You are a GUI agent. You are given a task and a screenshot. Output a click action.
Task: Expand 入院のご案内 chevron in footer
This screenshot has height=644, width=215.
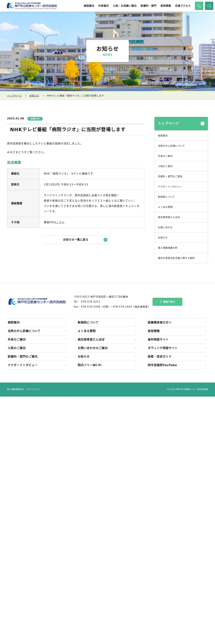click(x=66, y=348)
